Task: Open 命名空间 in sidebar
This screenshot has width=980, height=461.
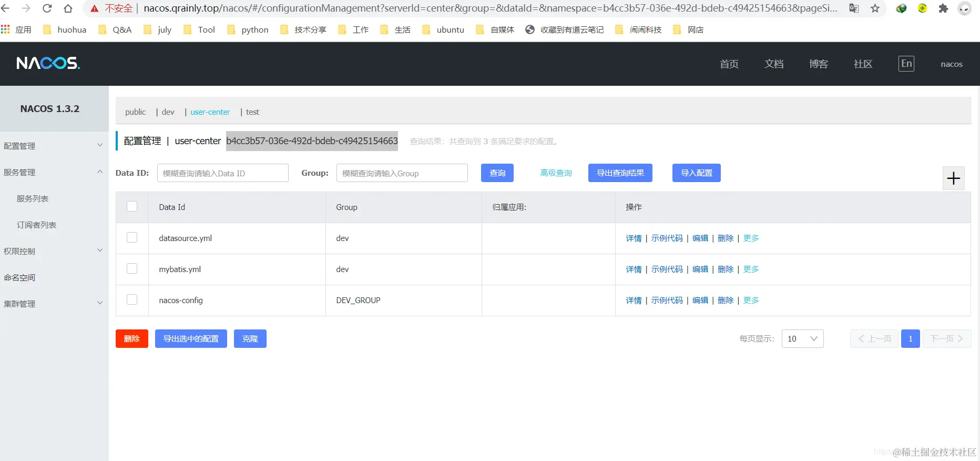Action: coord(19,277)
